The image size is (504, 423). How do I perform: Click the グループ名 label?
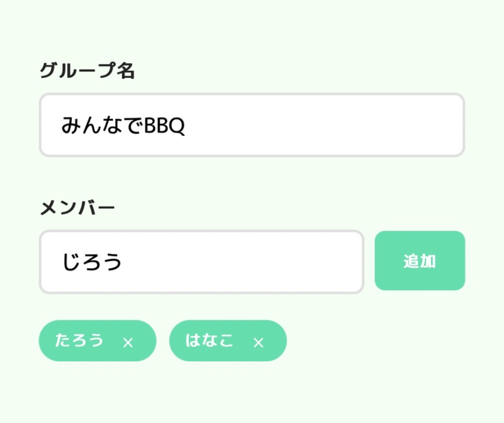(x=87, y=71)
